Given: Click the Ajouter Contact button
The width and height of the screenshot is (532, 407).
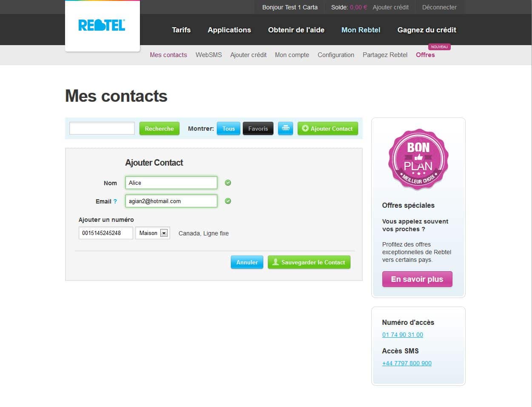Looking at the screenshot, I should point(328,128).
